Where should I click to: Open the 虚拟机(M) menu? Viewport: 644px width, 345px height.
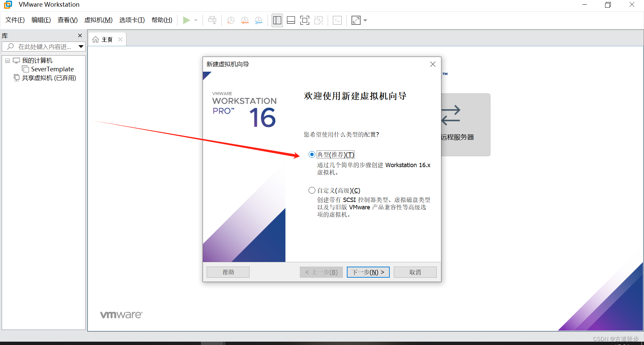click(x=98, y=20)
